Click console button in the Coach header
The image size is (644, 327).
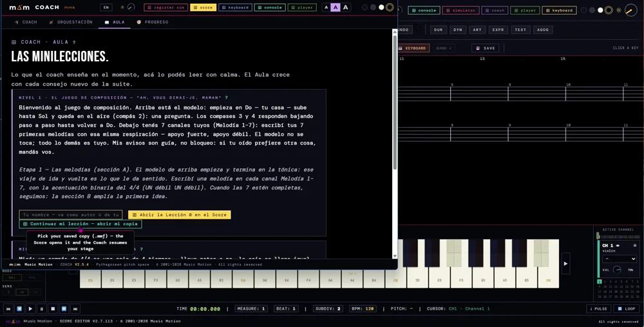tap(270, 7)
